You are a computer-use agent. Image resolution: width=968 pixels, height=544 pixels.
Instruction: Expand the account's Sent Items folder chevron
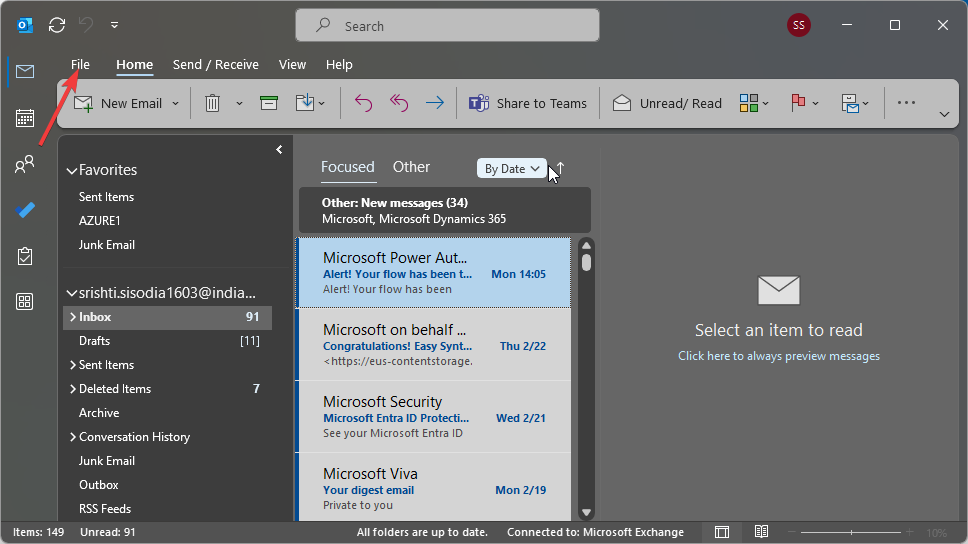tap(73, 365)
